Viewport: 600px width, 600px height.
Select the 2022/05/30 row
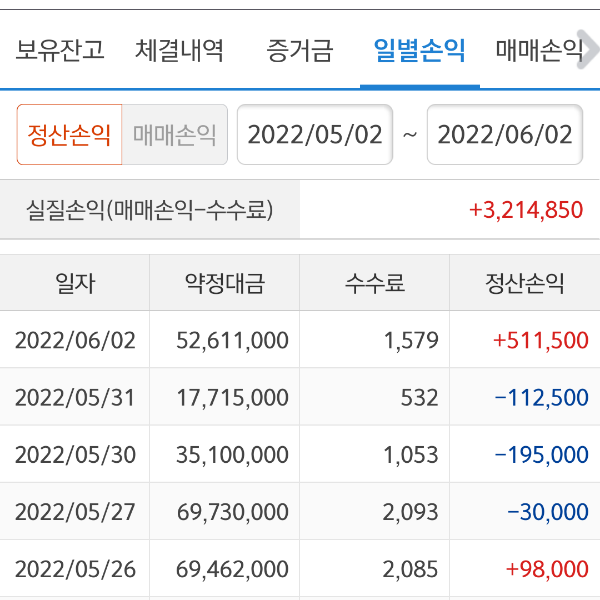(x=75, y=455)
